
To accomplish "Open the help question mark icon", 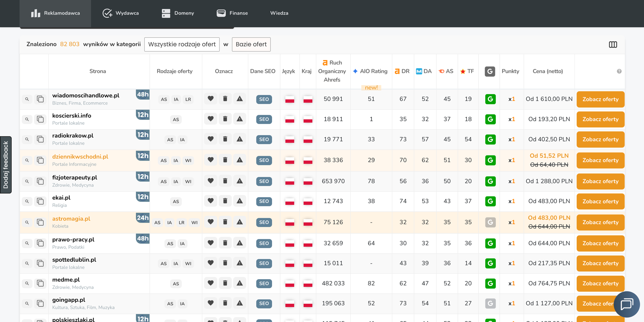I will coord(619,71).
